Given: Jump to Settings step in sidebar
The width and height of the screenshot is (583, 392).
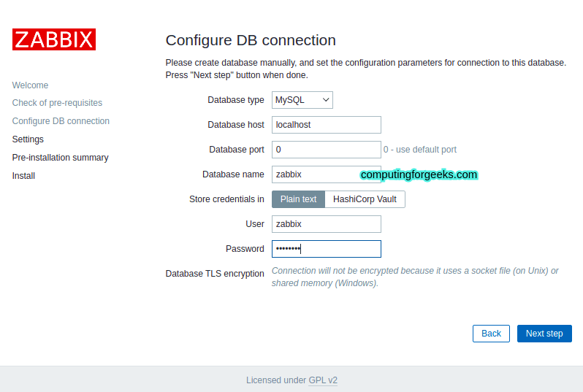Looking at the screenshot, I should [28, 139].
